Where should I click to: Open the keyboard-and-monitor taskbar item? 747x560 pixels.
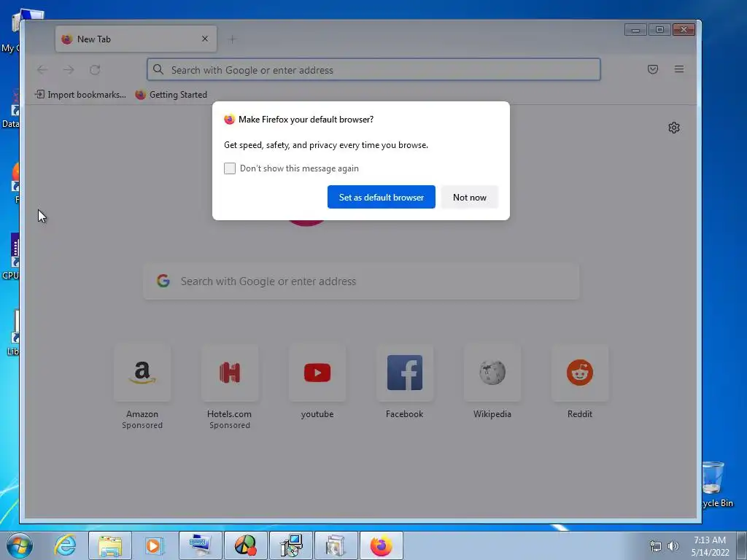200,545
